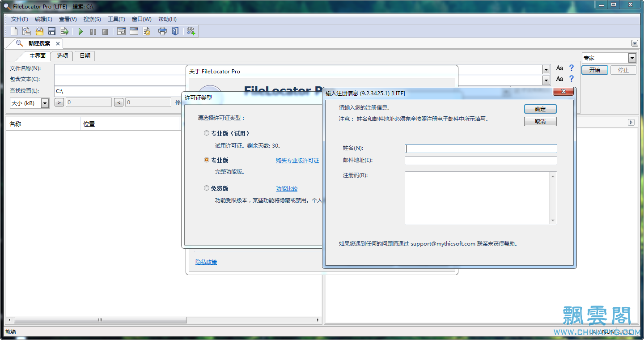Select 专业版 full license radio button
The width and height of the screenshot is (644, 340).
click(x=206, y=160)
